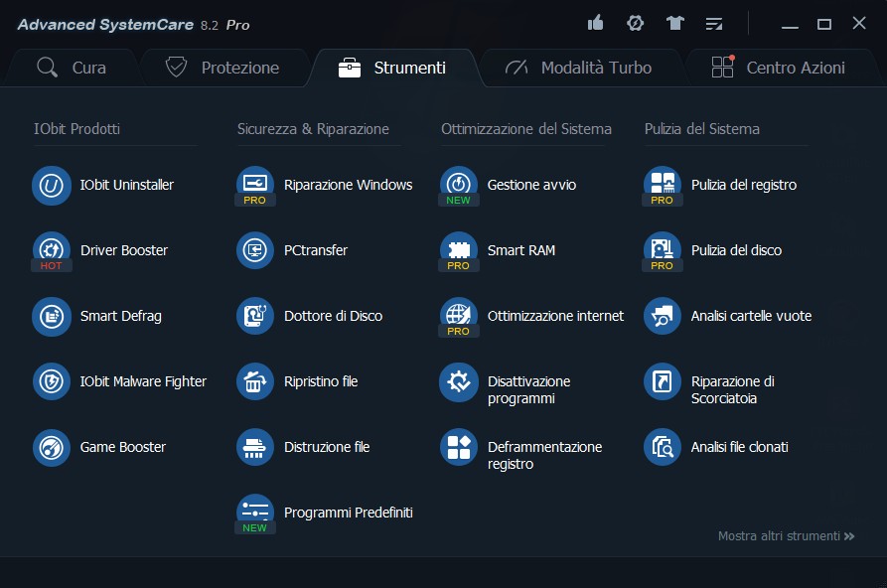Click the IObit Uninstaller label

pyautogui.click(x=127, y=185)
